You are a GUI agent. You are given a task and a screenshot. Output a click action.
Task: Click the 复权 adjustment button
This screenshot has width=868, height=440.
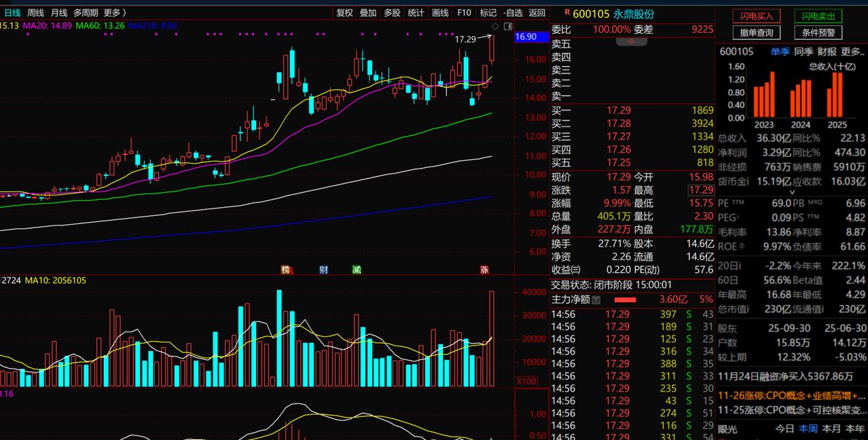click(x=344, y=13)
